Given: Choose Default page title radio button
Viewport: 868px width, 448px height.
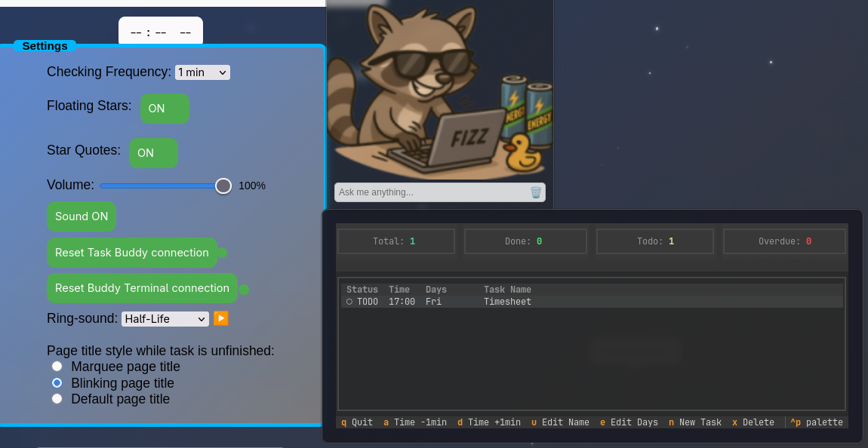Looking at the screenshot, I should coord(57,399).
